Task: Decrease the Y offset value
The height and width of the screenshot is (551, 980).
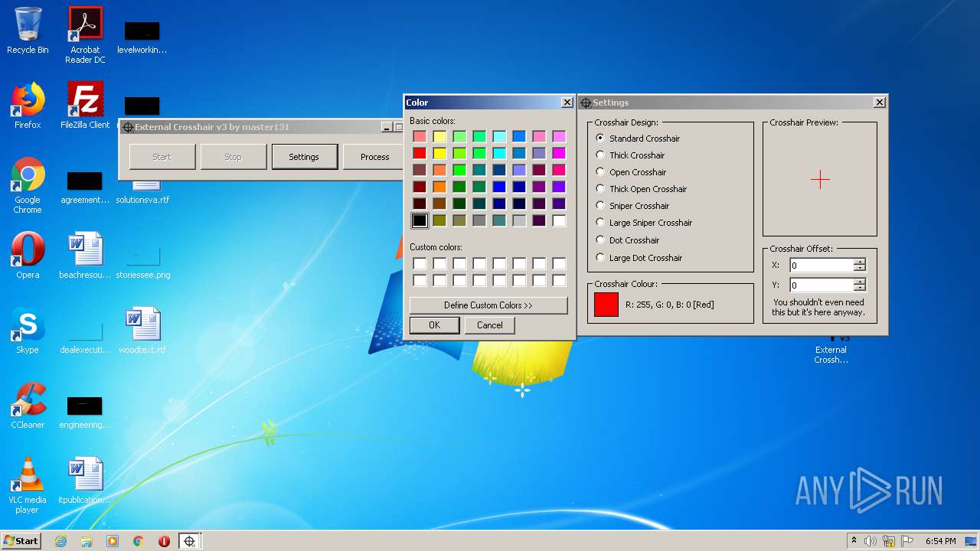Action: click(860, 288)
